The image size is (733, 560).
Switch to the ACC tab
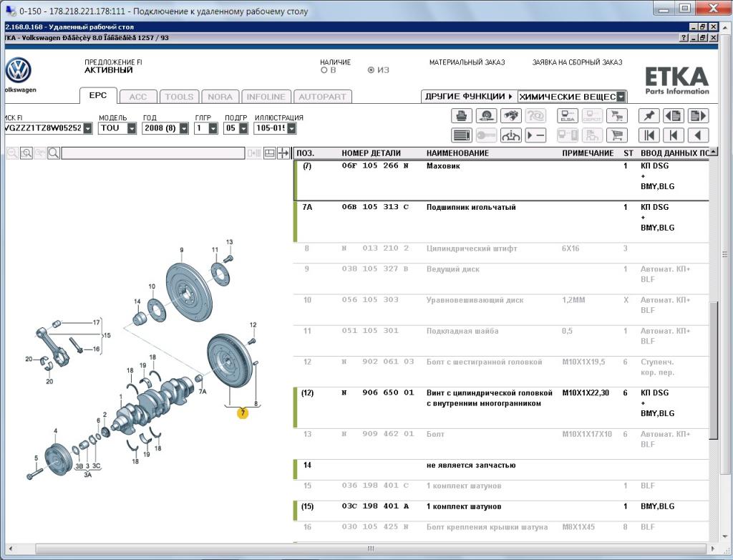pos(138,97)
